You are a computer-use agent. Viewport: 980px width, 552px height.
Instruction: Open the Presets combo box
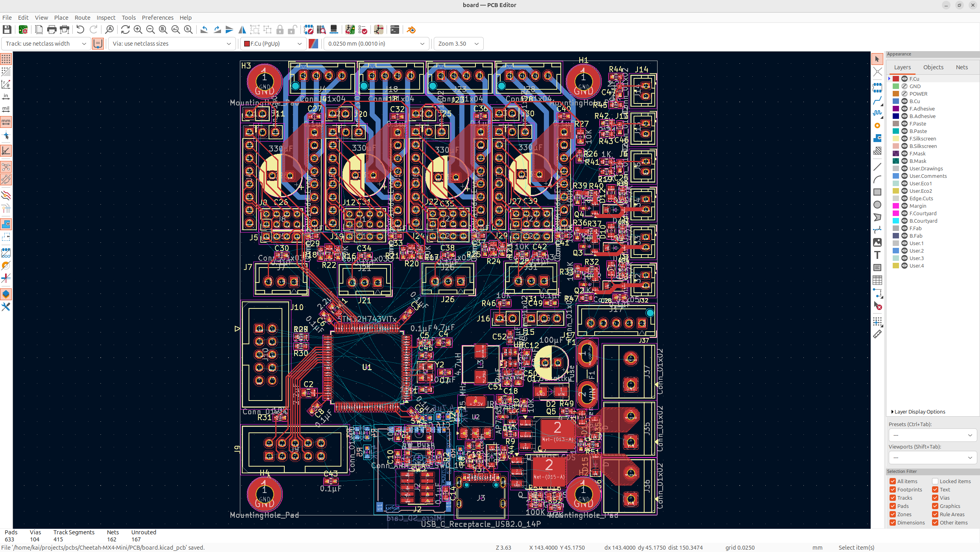click(932, 435)
